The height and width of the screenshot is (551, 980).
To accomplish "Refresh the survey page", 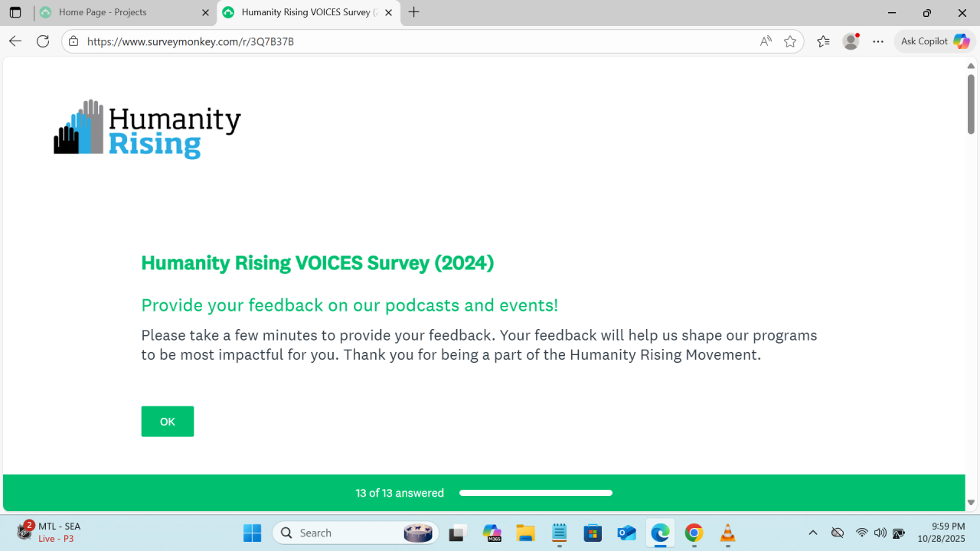I will click(43, 41).
